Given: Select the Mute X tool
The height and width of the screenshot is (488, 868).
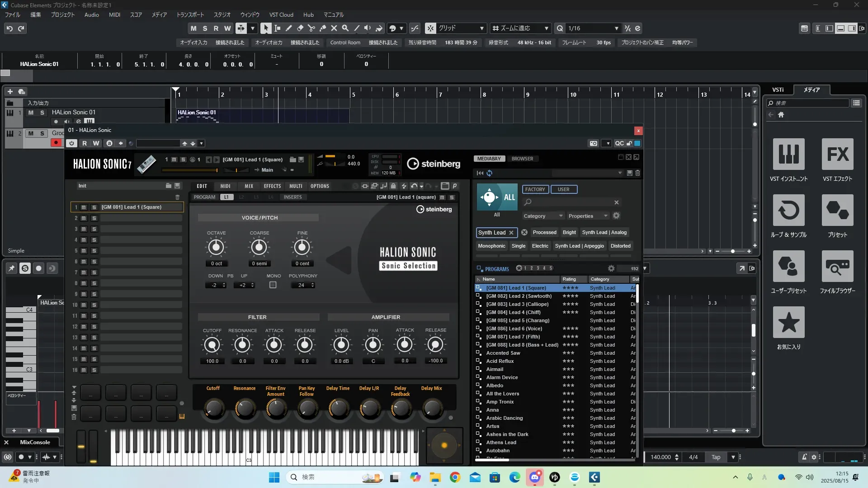Looking at the screenshot, I should tap(334, 28).
